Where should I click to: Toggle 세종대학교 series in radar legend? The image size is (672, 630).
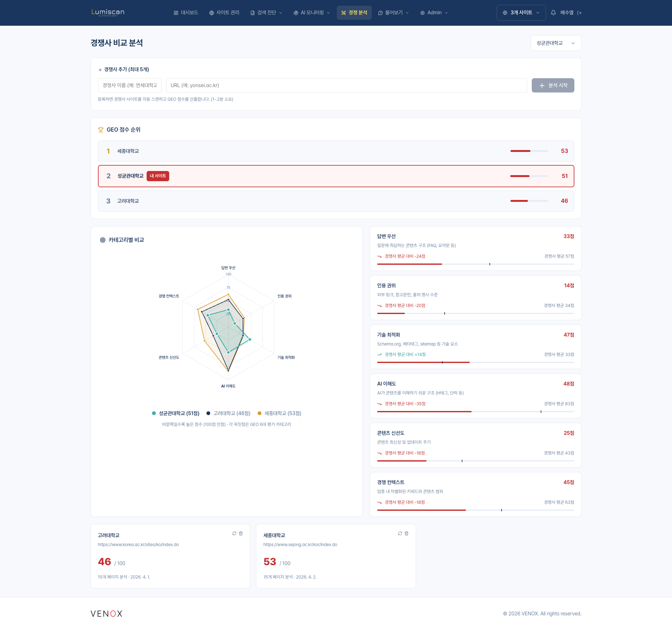[x=279, y=413]
